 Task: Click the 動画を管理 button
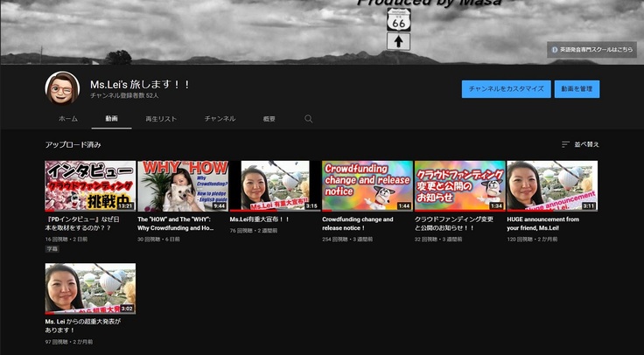(577, 89)
